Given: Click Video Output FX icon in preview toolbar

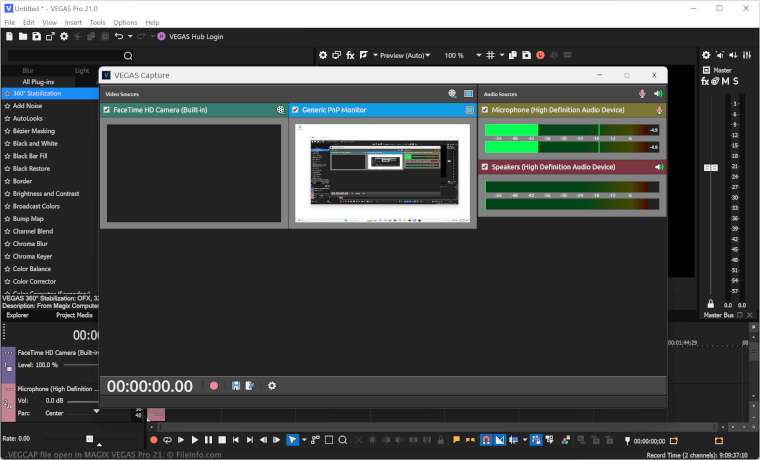Looking at the screenshot, I should 350,55.
